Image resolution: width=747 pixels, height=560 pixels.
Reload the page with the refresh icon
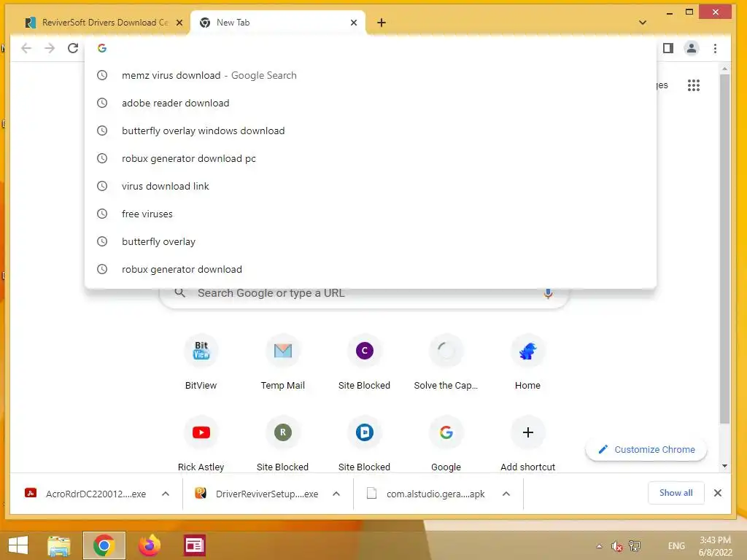[73, 48]
